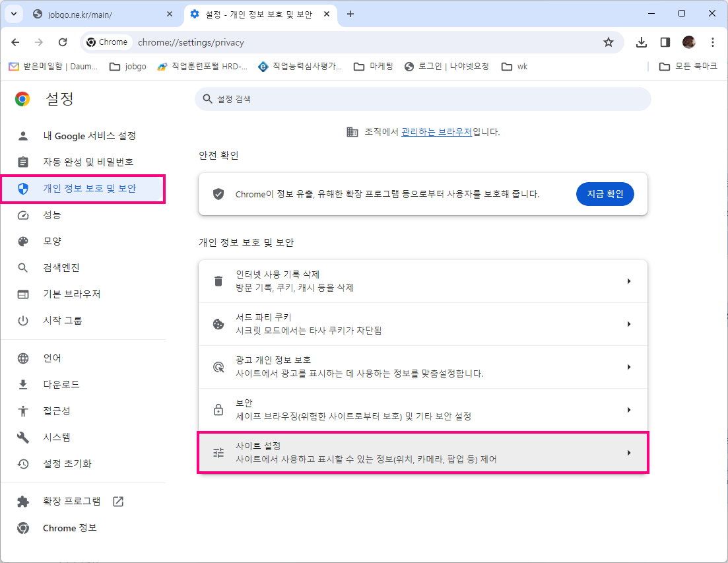Viewport: 728px width, 563px height.
Task: Open the 다운로드 settings section
Action: pyautogui.click(x=84, y=385)
